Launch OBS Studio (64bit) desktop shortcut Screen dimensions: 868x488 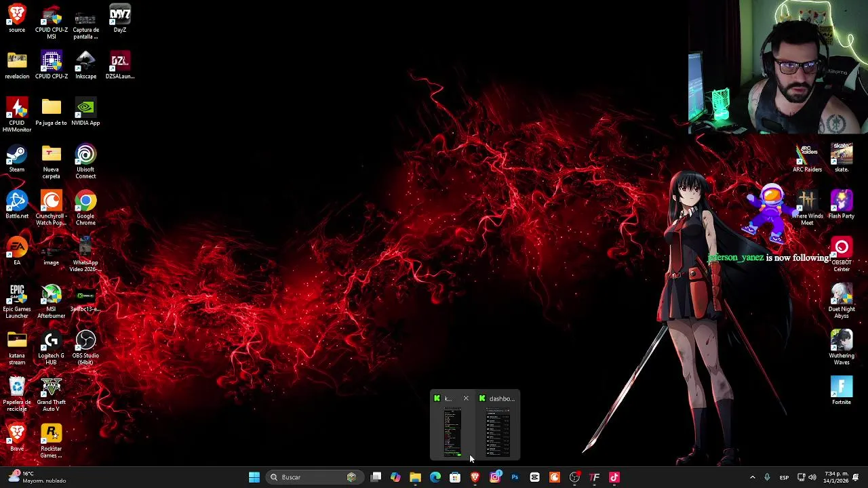85,348
